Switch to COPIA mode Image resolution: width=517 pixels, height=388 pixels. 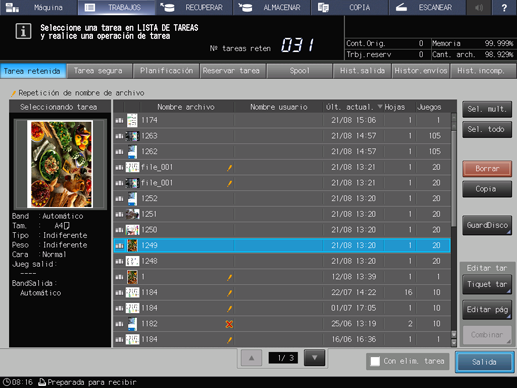coord(349,7)
